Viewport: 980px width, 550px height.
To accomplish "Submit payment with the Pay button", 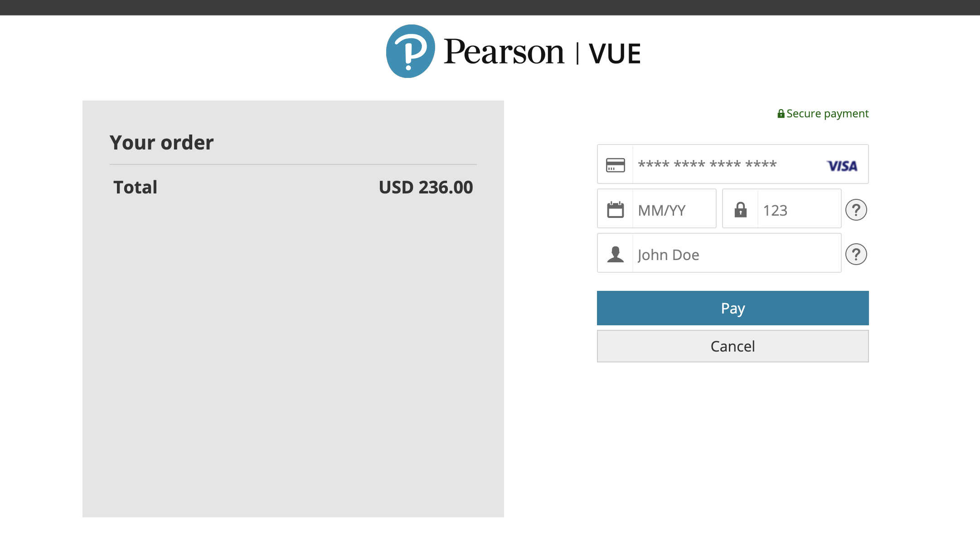I will [733, 308].
